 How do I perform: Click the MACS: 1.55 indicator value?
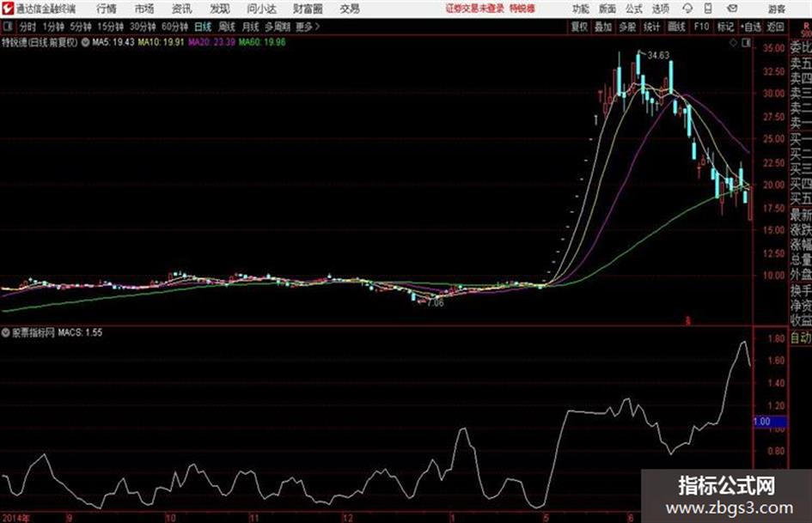click(x=80, y=332)
